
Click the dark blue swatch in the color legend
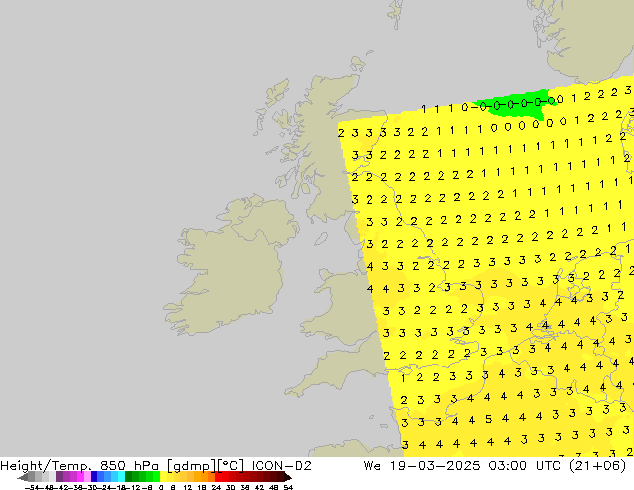(x=94, y=476)
